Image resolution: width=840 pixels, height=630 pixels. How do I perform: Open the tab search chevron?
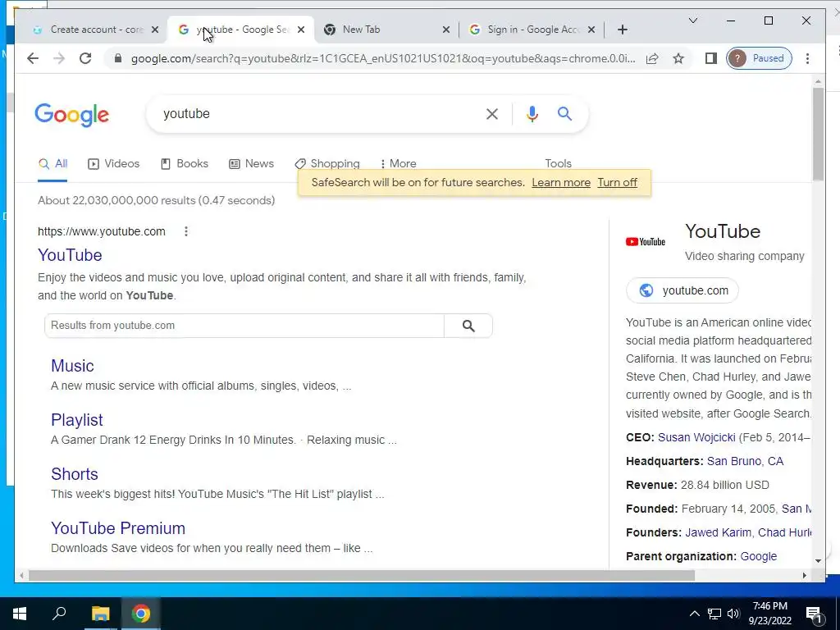click(x=692, y=21)
